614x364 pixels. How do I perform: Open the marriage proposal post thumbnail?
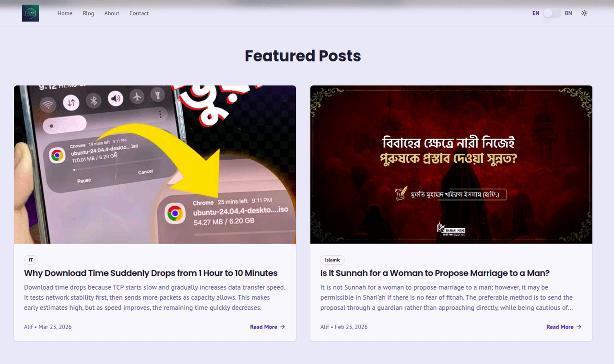coord(451,164)
